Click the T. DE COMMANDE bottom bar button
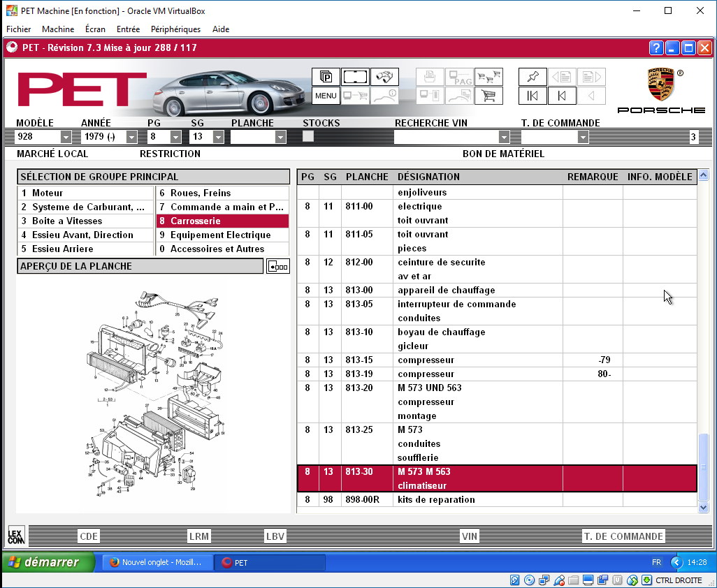 click(623, 536)
